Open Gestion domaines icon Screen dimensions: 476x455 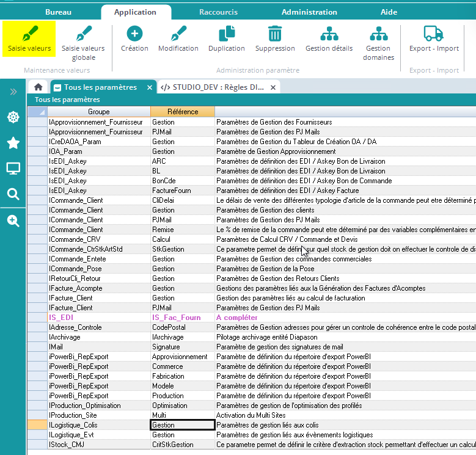tap(378, 34)
